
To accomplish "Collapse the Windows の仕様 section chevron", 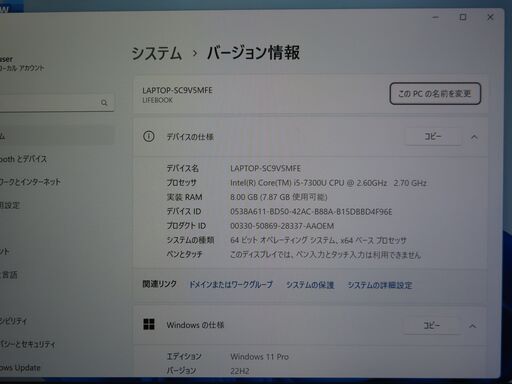I will (472, 326).
